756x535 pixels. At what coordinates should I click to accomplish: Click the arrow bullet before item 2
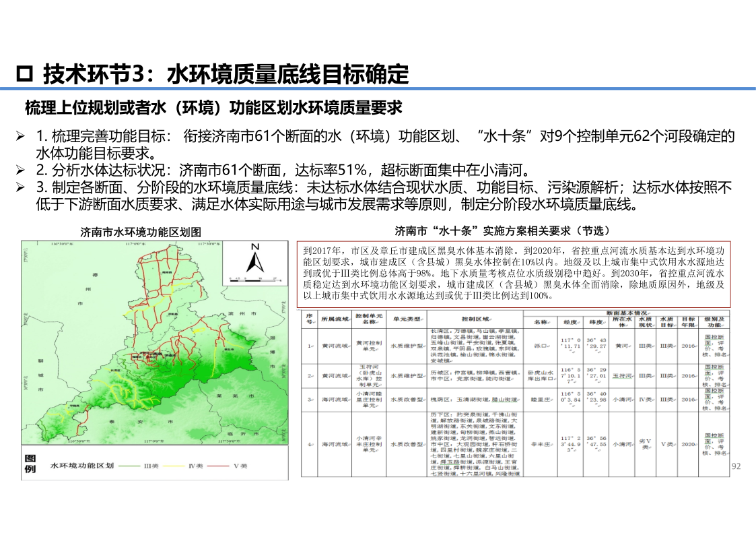coord(20,170)
